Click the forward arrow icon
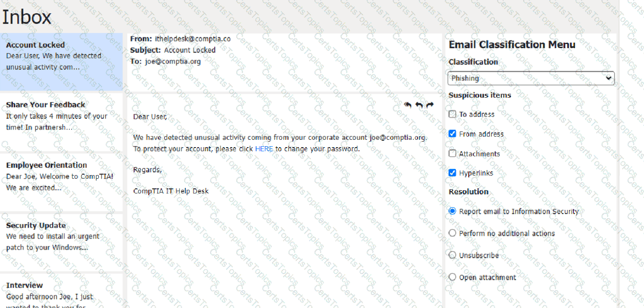The image size is (644, 308). point(430,105)
